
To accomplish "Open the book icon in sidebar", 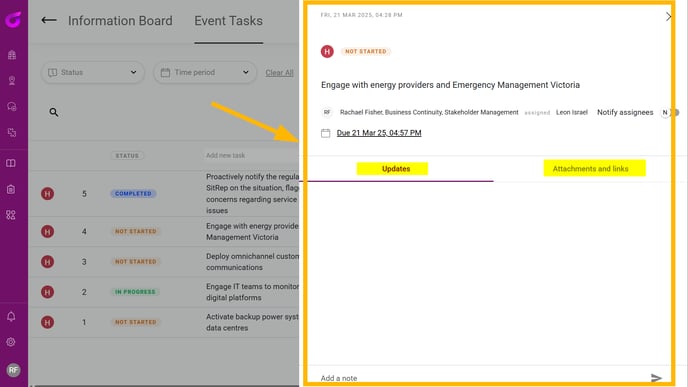I will [11, 163].
